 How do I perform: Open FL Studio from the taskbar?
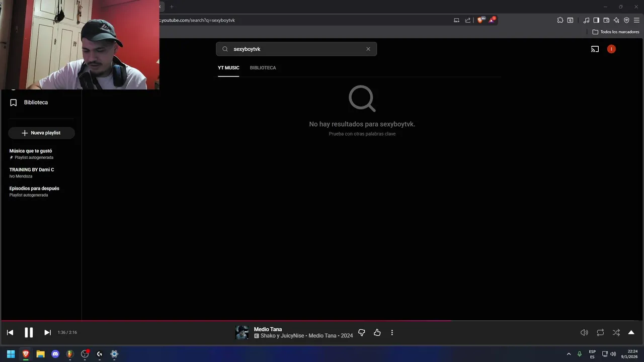(70, 354)
